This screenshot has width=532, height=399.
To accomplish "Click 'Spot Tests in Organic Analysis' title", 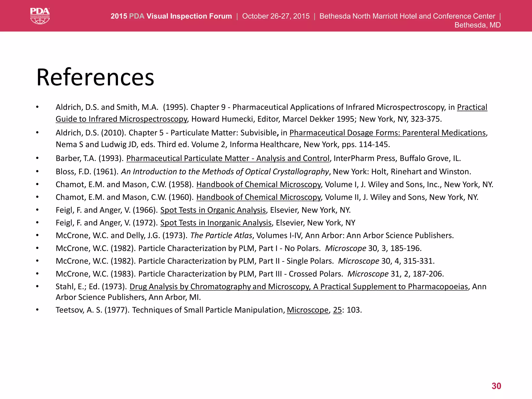I will (213, 210).
